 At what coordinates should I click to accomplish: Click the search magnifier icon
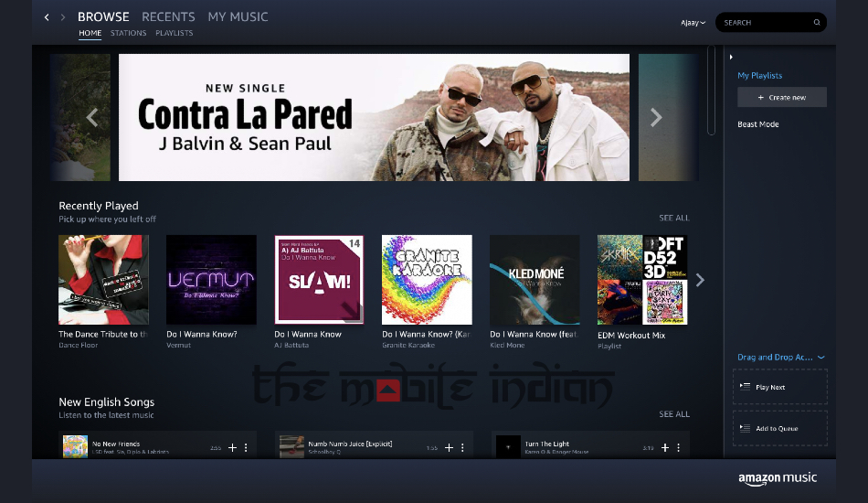coord(817,22)
